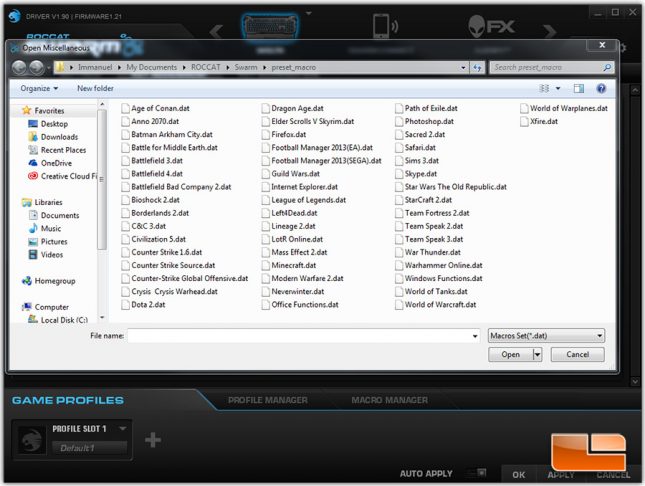Select the Age of Conan.dat file
Screen dimensions: 645x486
[x=155, y=109]
